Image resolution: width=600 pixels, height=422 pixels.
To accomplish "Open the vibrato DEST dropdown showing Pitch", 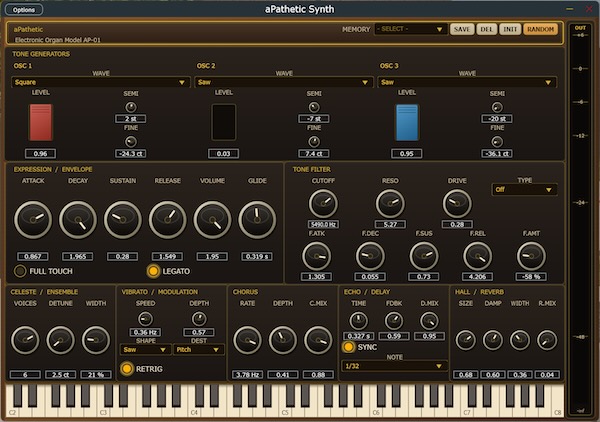I will point(198,350).
